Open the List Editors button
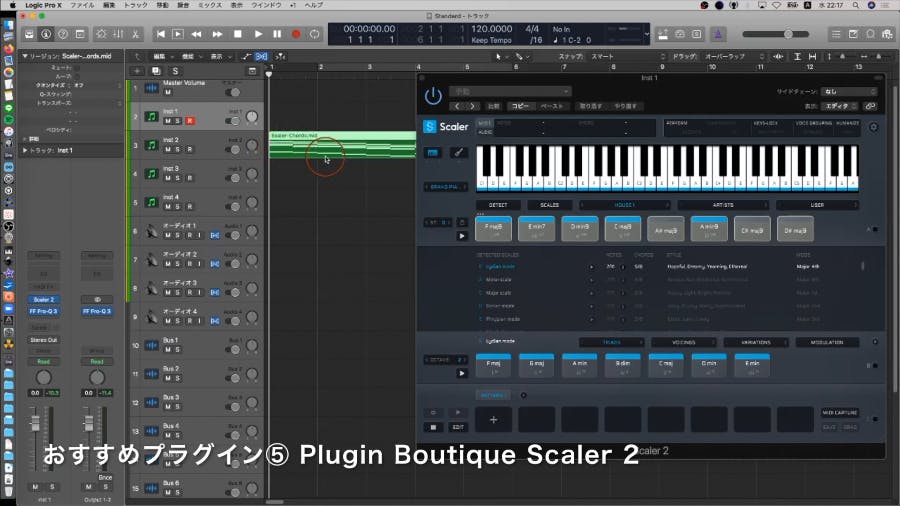 tap(836, 34)
